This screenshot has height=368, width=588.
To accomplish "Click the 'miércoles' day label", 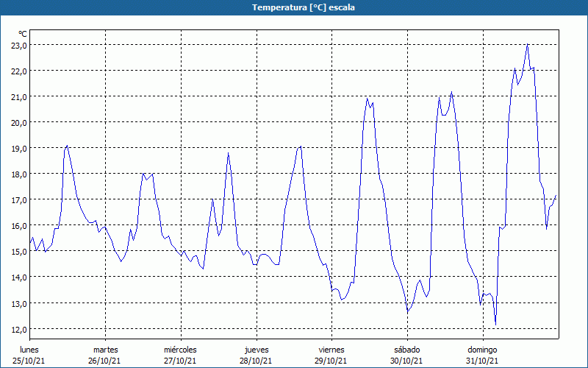I will coord(180,350).
